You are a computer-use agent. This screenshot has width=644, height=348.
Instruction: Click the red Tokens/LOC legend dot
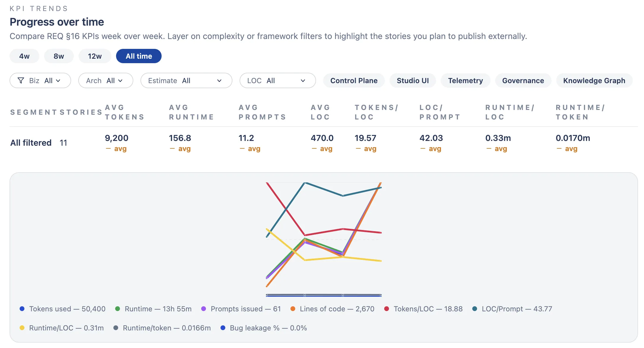[x=387, y=309]
